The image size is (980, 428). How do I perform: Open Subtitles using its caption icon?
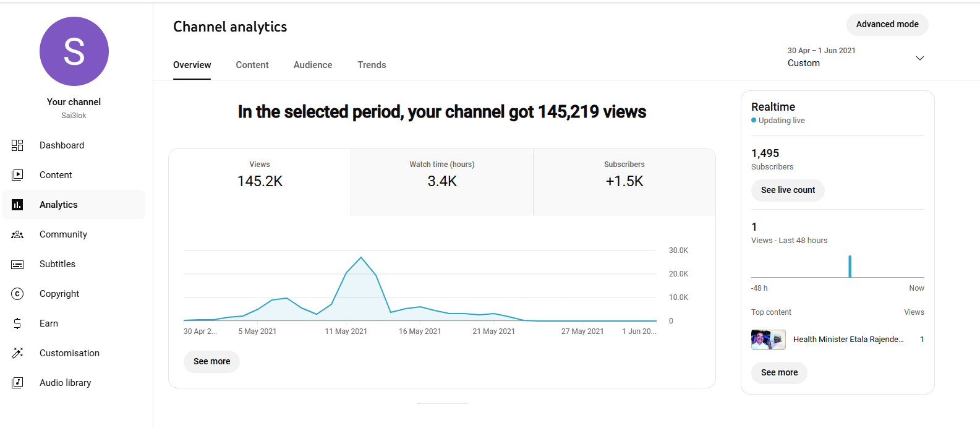(x=17, y=264)
